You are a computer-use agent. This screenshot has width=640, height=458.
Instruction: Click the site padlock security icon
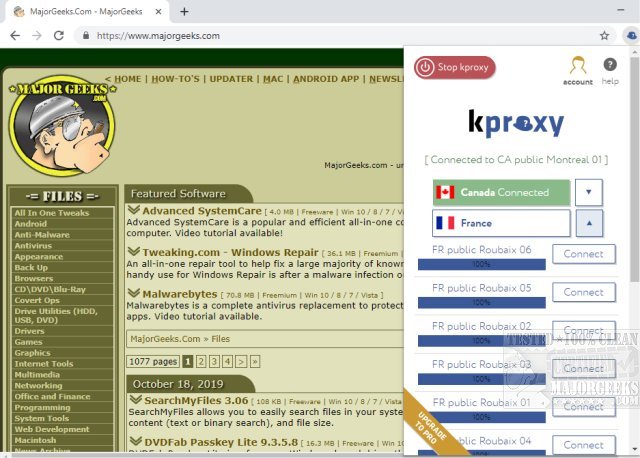pos(86,36)
